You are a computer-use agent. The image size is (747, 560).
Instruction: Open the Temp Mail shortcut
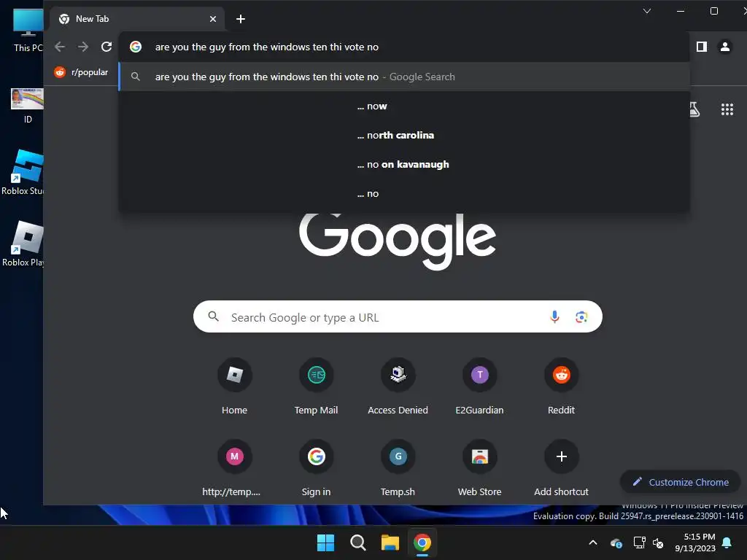coord(317,388)
